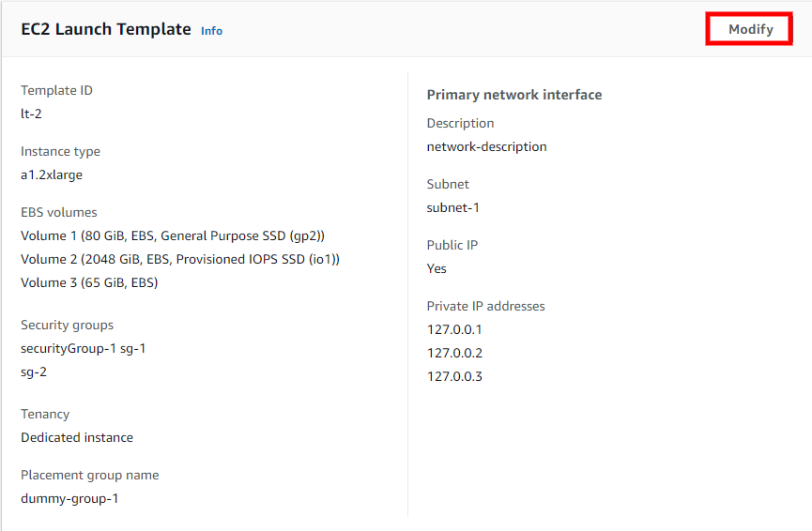Click placement group dummy-group-1
812x531 pixels.
click(69, 498)
